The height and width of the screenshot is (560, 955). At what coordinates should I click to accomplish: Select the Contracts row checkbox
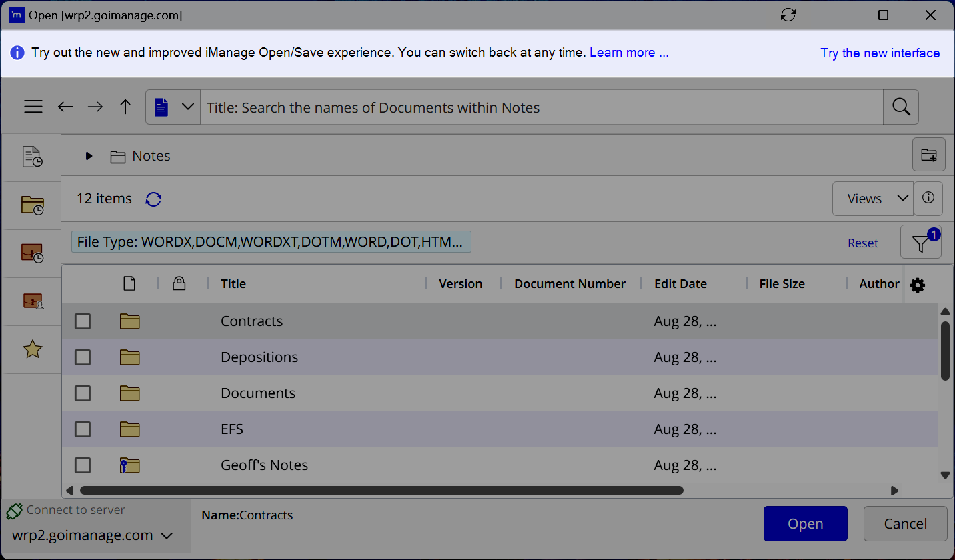point(82,321)
